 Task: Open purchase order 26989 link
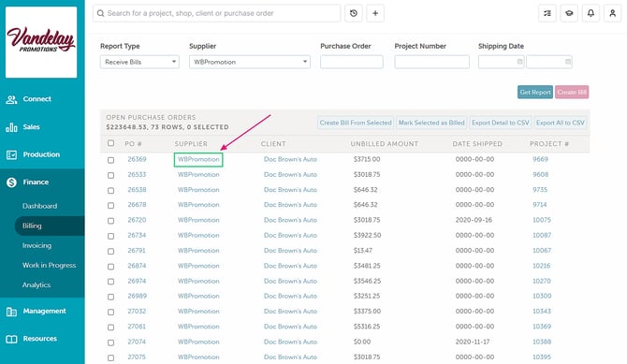(137, 296)
